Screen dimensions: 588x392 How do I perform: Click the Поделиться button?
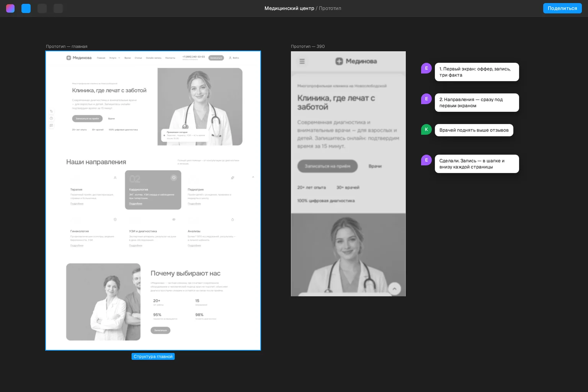point(562,8)
